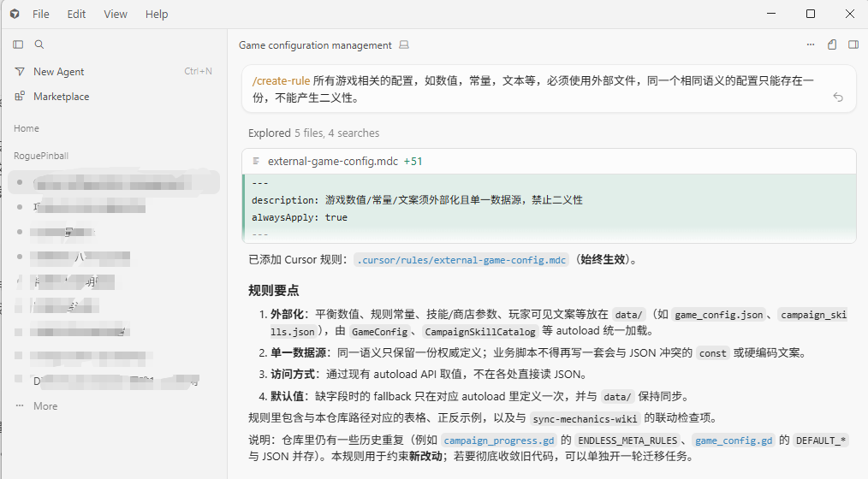Screen dimensions: 868x479
Task: Toggle the right side panel icon
Action: coord(853,44)
